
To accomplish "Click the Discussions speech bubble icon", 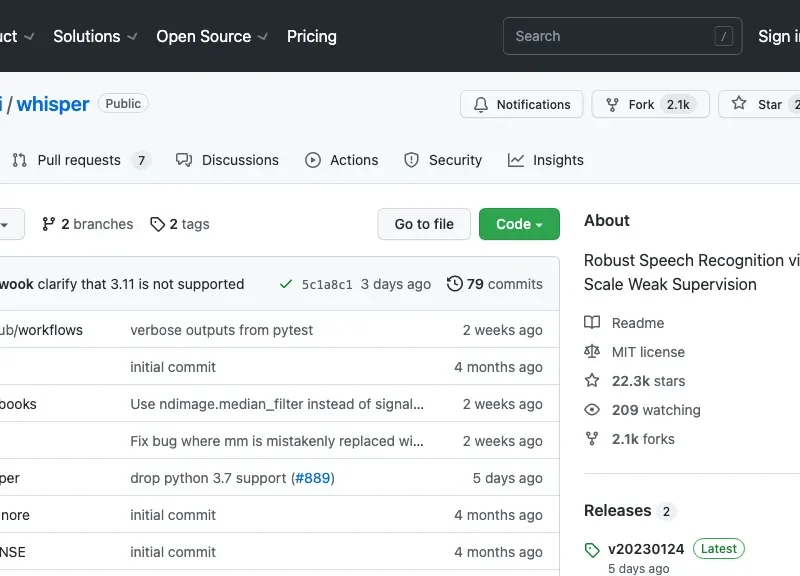I will 184,160.
